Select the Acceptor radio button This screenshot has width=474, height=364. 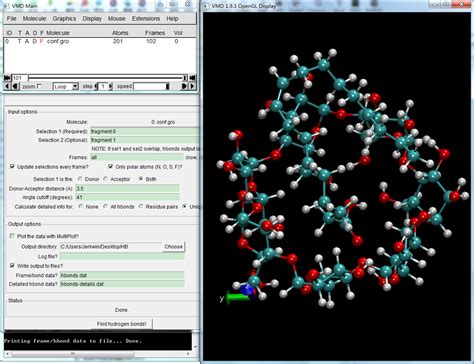pyautogui.click(x=106, y=179)
